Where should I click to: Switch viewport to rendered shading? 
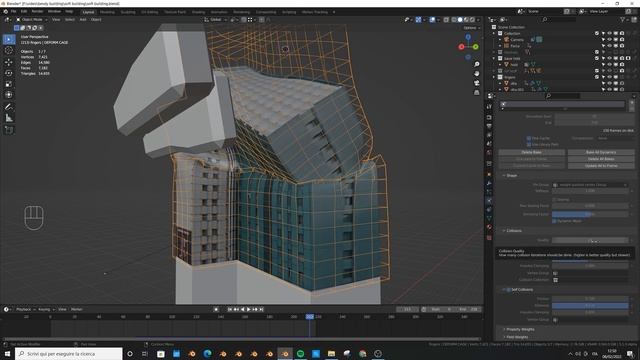pyautogui.click(x=472, y=20)
